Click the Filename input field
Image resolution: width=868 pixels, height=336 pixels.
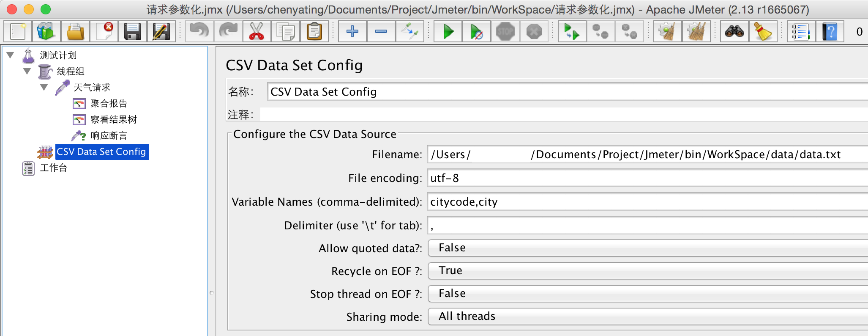tap(647, 154)
